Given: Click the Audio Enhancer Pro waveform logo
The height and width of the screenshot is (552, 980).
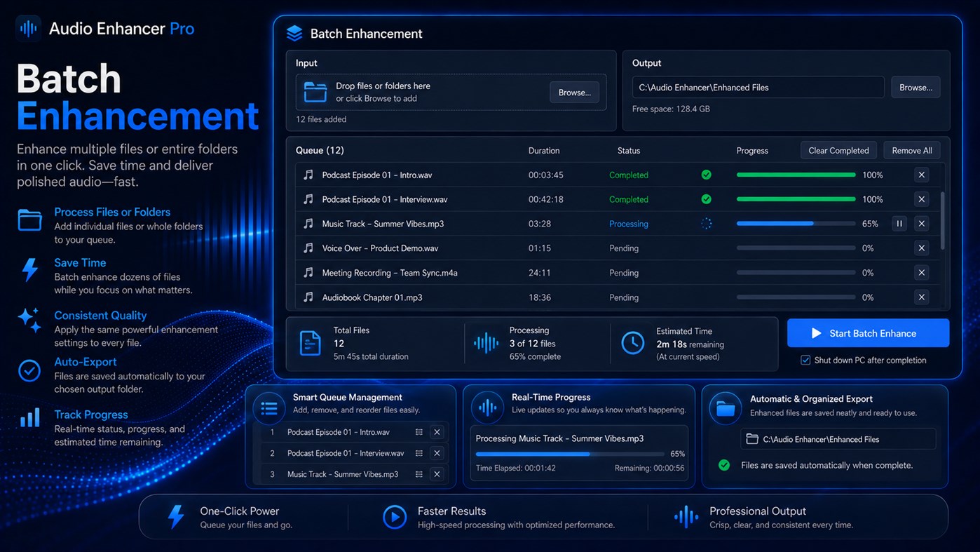Looking at the screenshot, I should pyautogui.click(x=29, y=29).
